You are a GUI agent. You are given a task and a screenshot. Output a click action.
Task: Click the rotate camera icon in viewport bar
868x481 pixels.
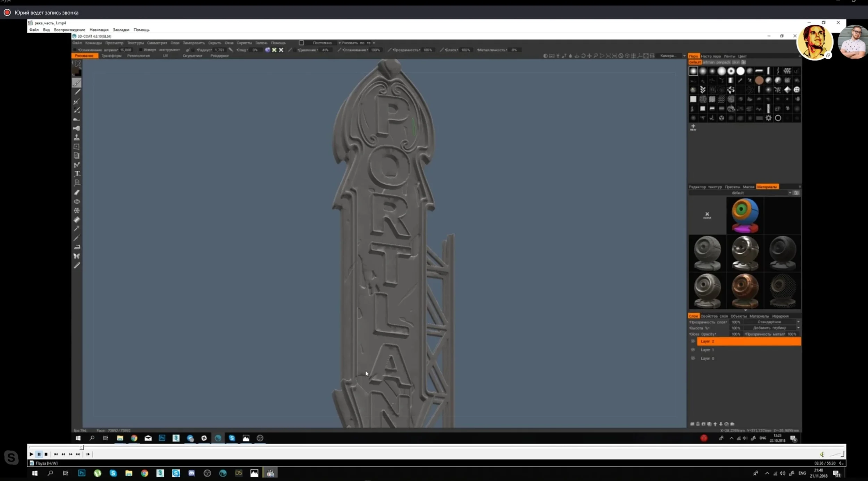[x=583, y=56]
